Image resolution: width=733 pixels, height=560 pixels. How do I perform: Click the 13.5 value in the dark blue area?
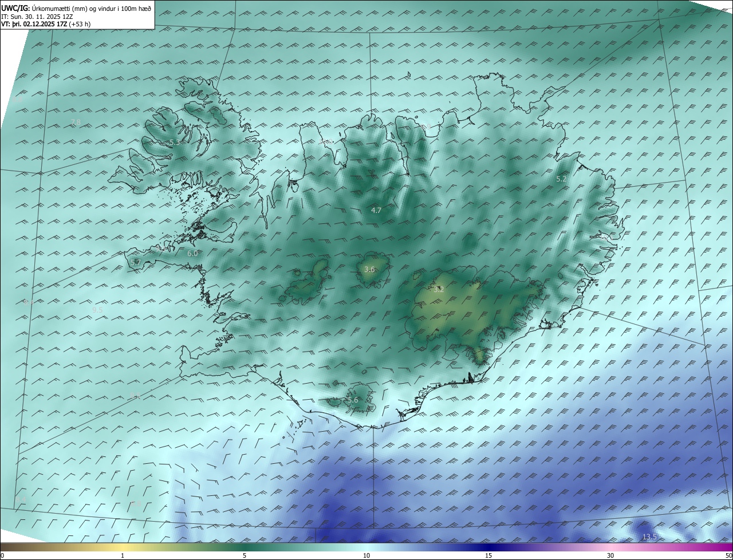pos(649,537)
